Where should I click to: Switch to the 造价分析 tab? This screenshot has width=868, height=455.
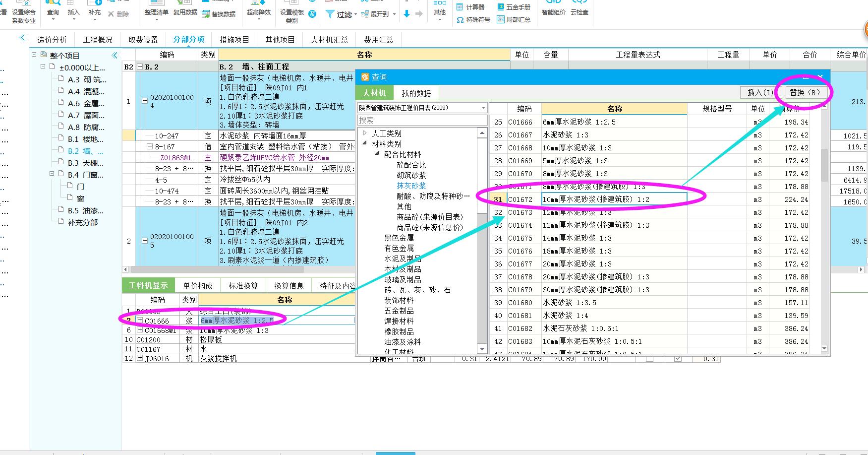[x=52, y=40]
